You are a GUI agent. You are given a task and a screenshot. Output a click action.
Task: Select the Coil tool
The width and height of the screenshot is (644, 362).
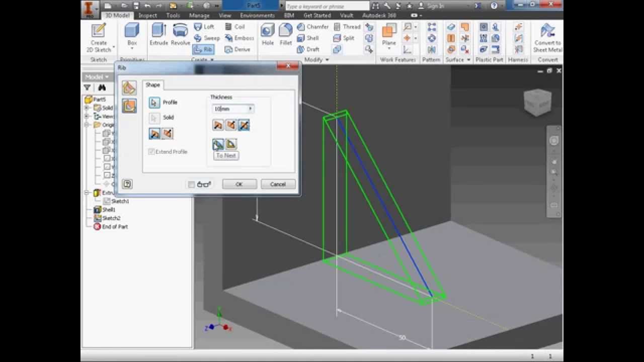point(234,27)
